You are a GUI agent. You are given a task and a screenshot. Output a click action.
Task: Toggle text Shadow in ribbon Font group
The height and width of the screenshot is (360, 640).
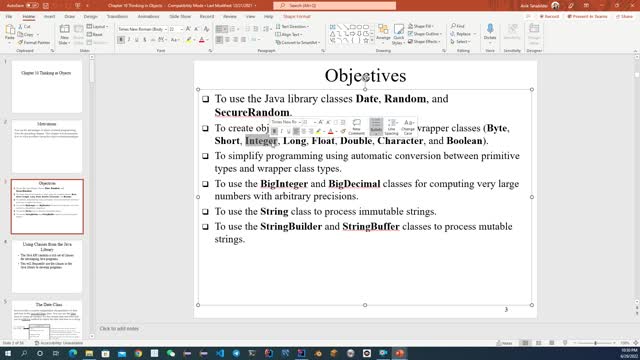click(144, 40)
